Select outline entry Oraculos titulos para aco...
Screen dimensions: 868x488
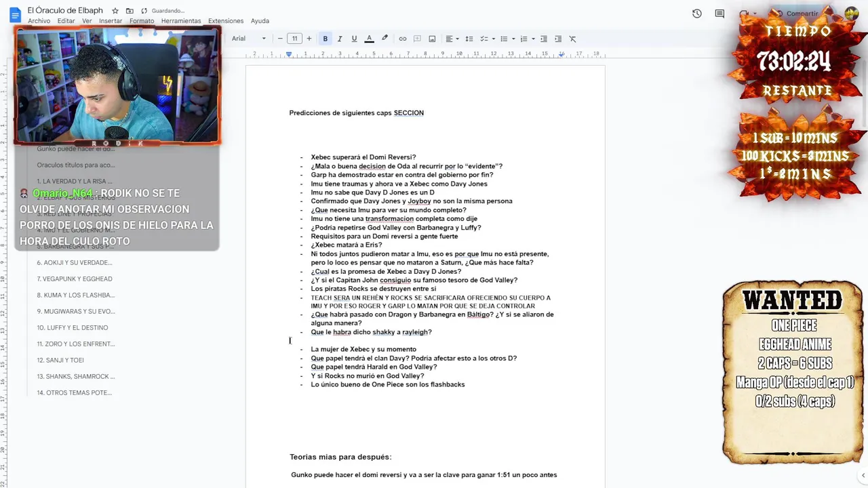tap(76, 165)
